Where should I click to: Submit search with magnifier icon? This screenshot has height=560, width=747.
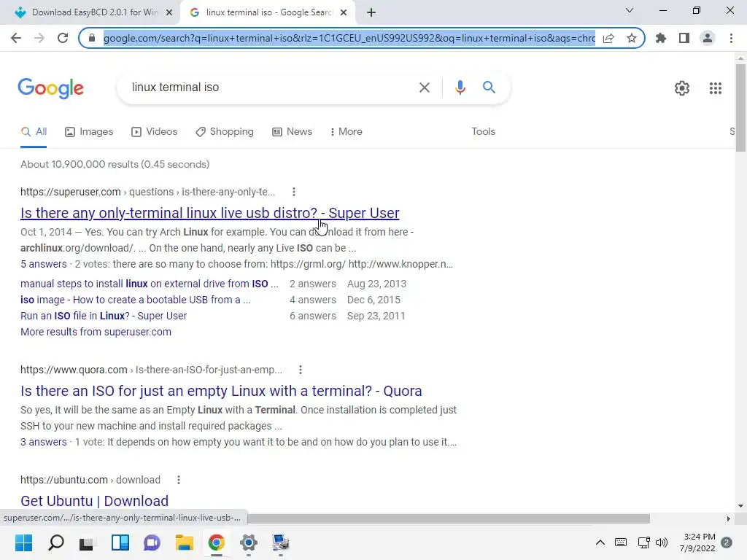click(489, 87)
